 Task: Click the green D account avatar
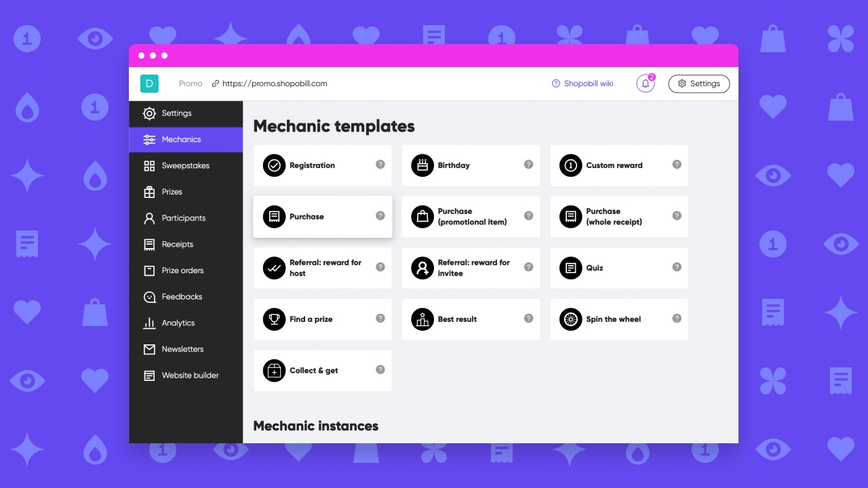pos(149,83)
